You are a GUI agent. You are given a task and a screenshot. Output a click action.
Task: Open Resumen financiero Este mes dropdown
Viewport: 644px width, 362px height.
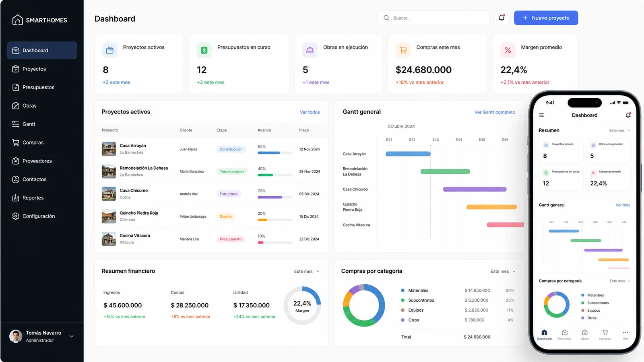coord(307,271)
